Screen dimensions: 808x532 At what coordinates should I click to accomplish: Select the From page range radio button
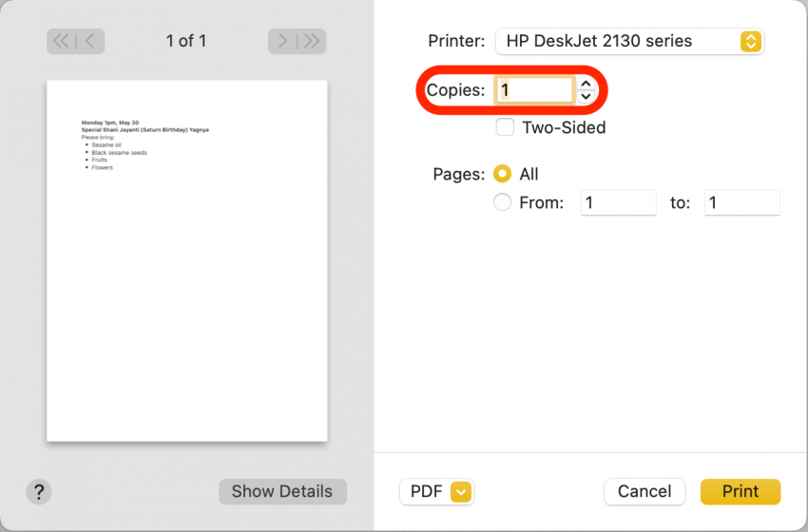click(x=503, y=202)
